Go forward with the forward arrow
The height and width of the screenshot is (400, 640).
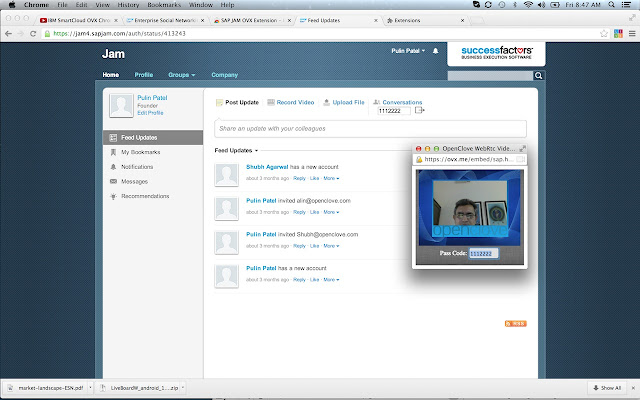[20, 33]
